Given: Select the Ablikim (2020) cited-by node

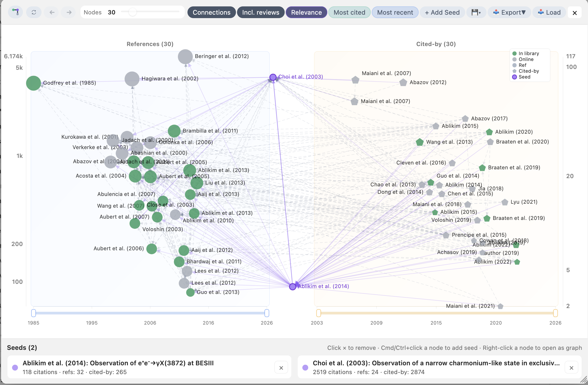Looking at the screenshot, I should click(x=489, y=132).
